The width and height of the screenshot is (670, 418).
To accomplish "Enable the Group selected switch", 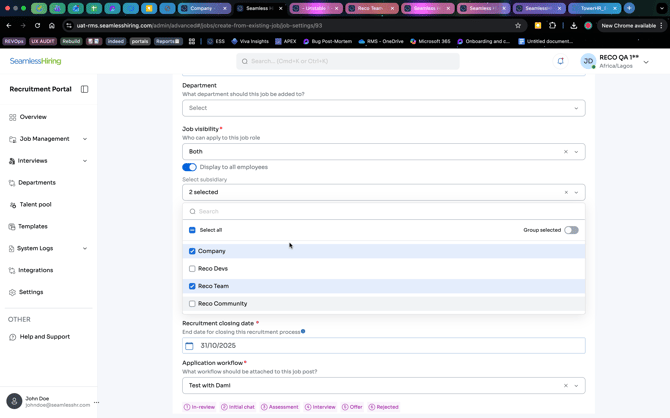I will coord(571,230).
